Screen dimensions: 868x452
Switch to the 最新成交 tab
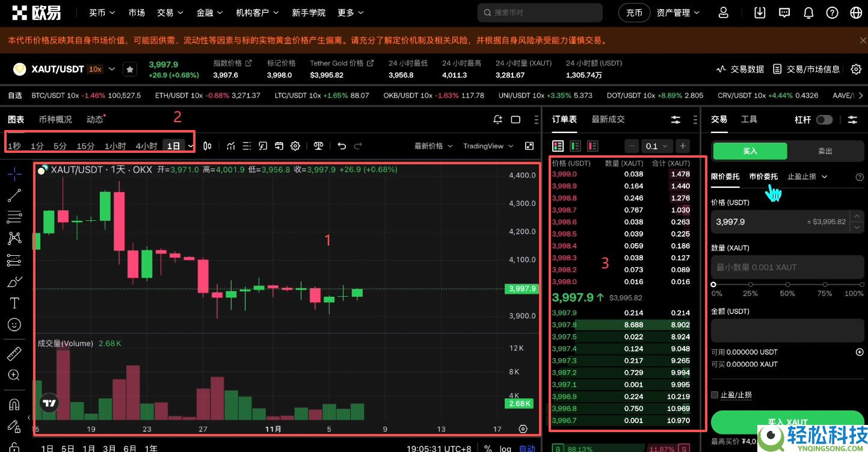(x=608, y=119)
